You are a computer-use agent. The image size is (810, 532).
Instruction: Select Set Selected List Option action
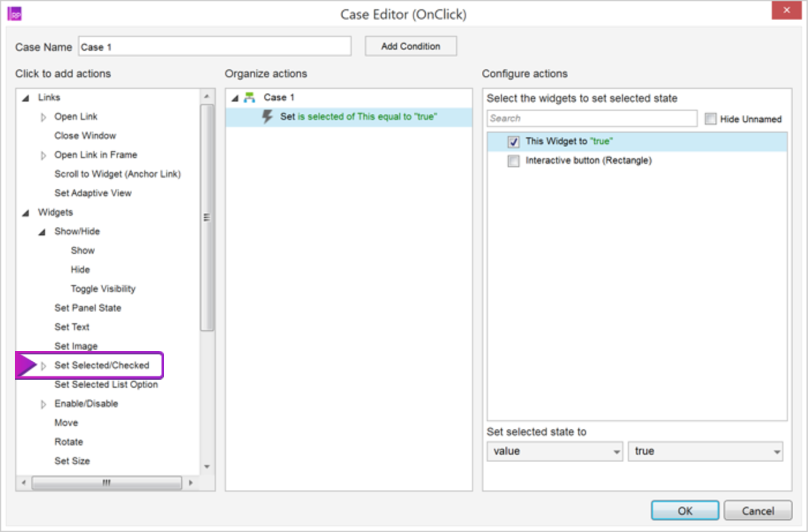click(x=106, y=384)
